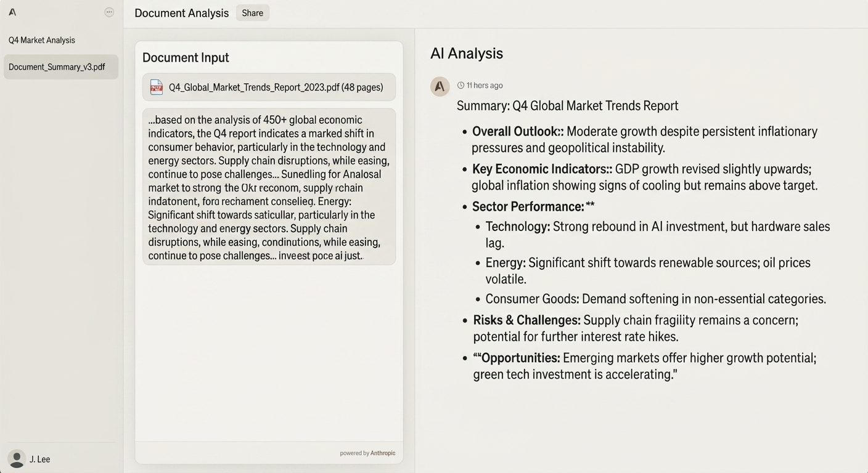This screenshot has height=473, width=868.
Task: Click the Overall Outlook bullet point
Action: pyautogui.click(x=645, y=139)
